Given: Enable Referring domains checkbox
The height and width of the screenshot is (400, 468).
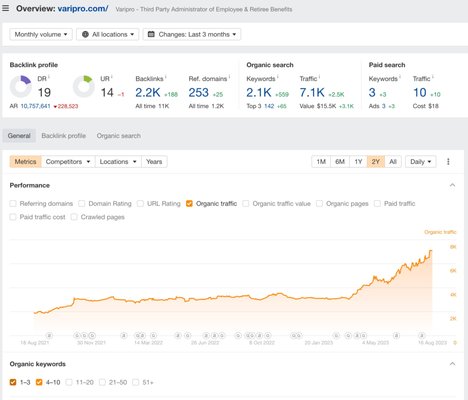Looking at the screenshot, I should tap(13, 203).
